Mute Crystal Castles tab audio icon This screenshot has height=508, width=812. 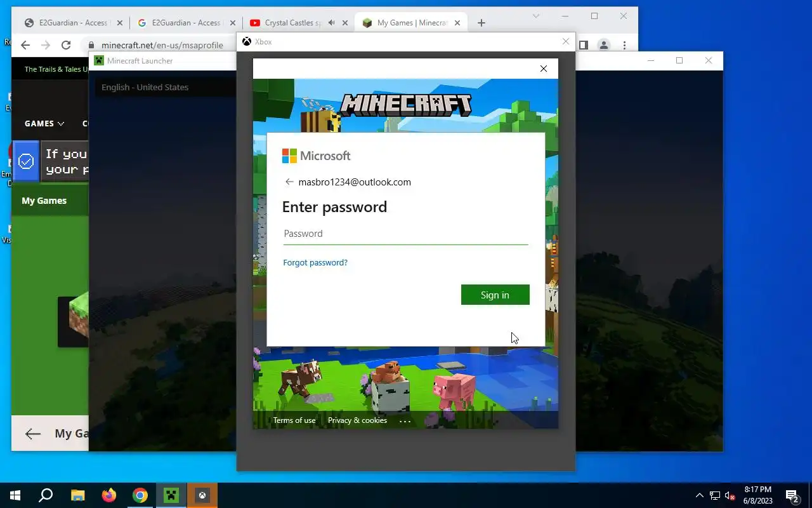pos(331,23)
